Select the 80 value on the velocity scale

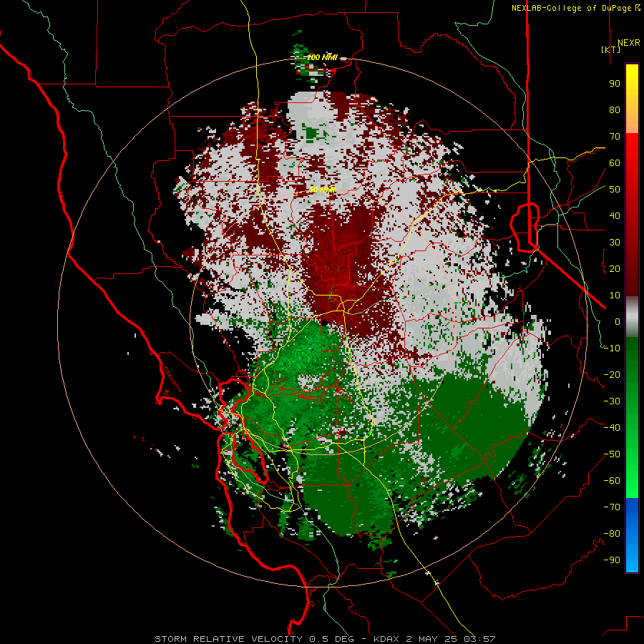(x=615, y=110)
